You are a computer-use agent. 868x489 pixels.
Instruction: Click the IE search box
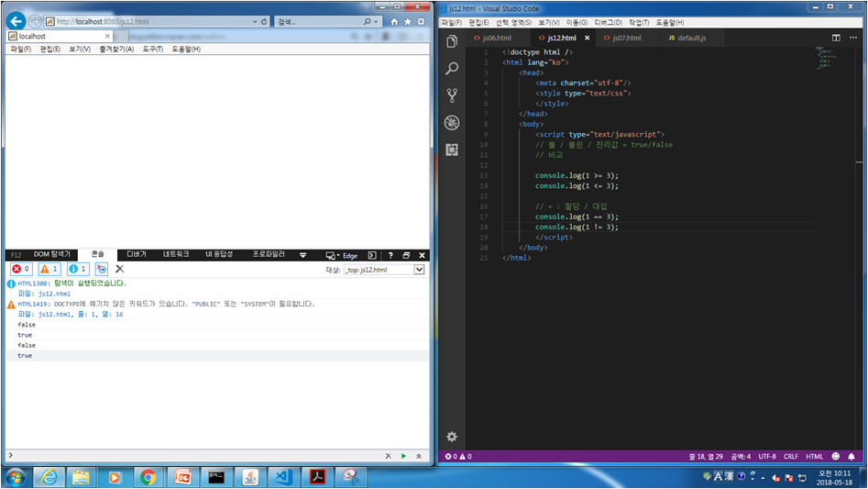click(x=321, y=22)
